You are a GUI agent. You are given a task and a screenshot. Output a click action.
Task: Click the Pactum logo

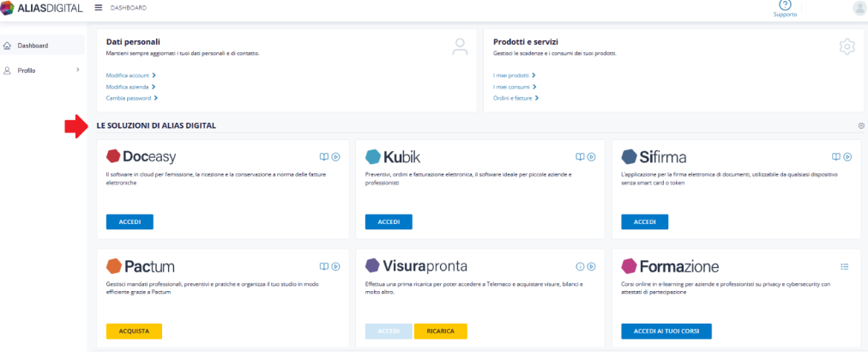(x=140, y=267)
